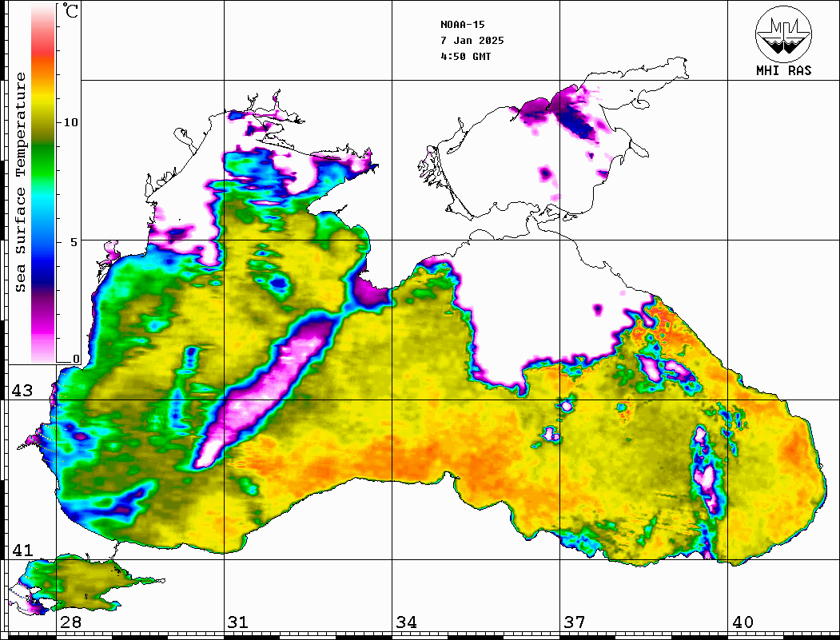This screenshot has height=640, width=840.
Task: Click the '0' tick on temperature scale
Action: click(x=76, y=359)
